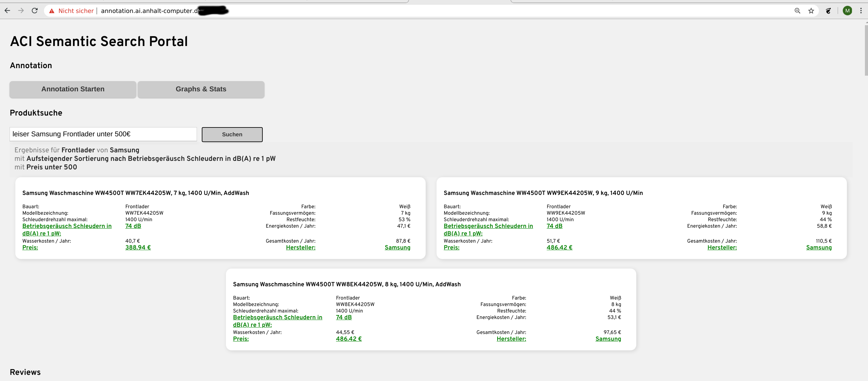Click 486.42 € price in the WW8EK44205W card
The height and width of the screenshot is (381, 868).
349,339
